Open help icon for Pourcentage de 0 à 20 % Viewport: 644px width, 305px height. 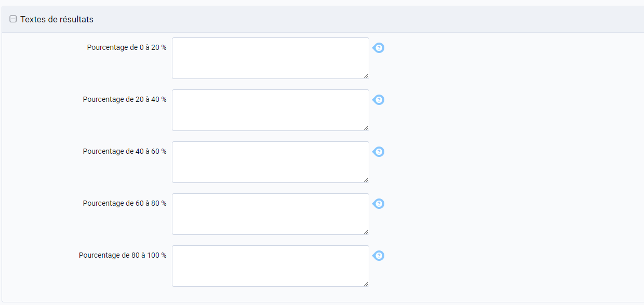point(379,48)
